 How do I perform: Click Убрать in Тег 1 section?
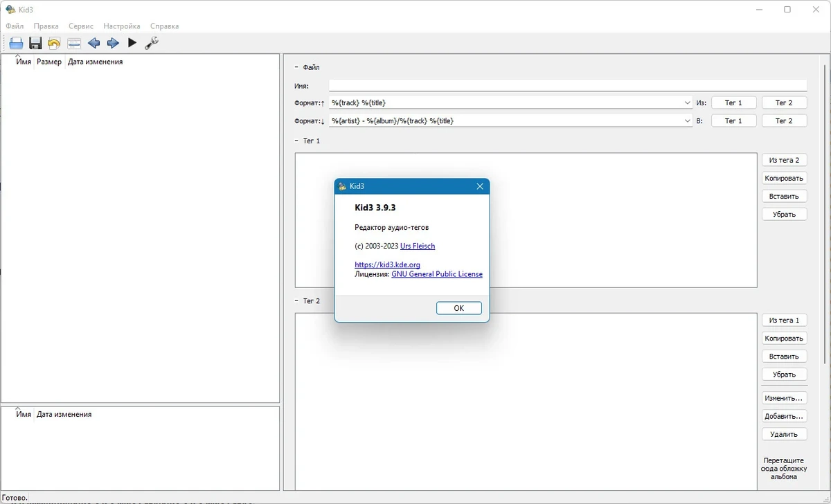[784, 214]
